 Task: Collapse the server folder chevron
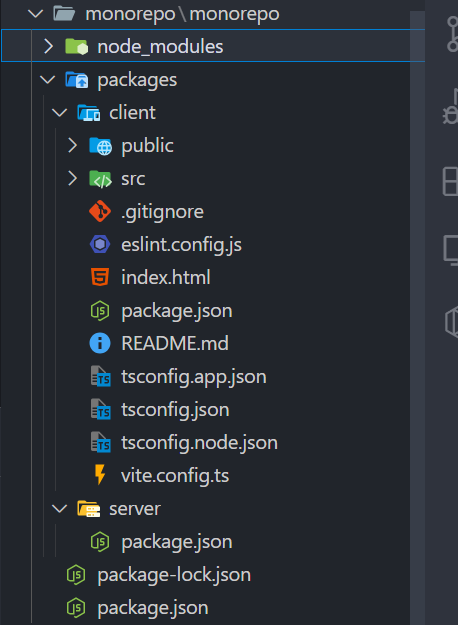pyautogui.click(x=60, y=508)
